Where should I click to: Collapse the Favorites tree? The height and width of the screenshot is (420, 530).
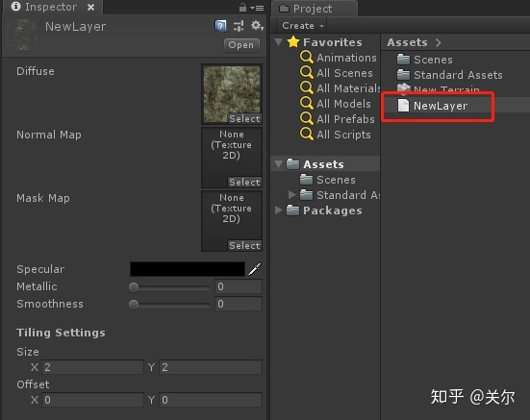click(279, 42)
